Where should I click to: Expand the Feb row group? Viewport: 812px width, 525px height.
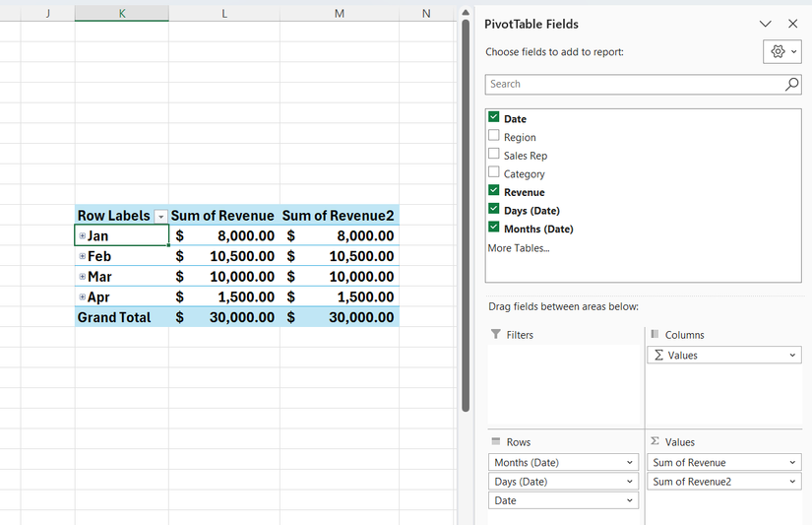point(83,256)
